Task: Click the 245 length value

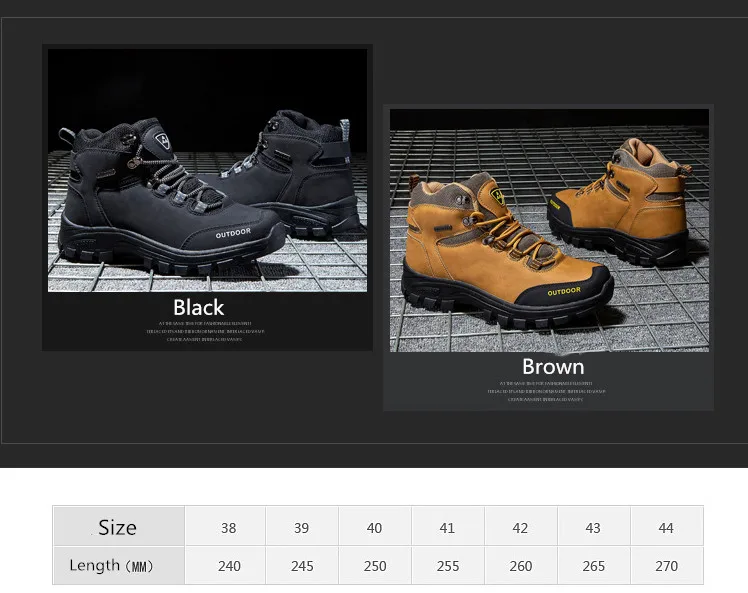Action: pos(302,565)
